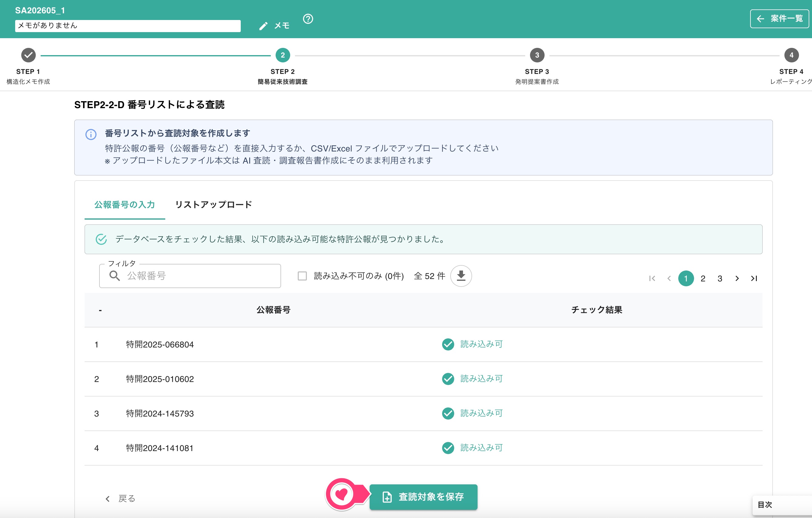Click the STEP2-2-D 番号リストによる査読 heading
The height and width of the screenshot is (518, 812).
pos(149,105)
